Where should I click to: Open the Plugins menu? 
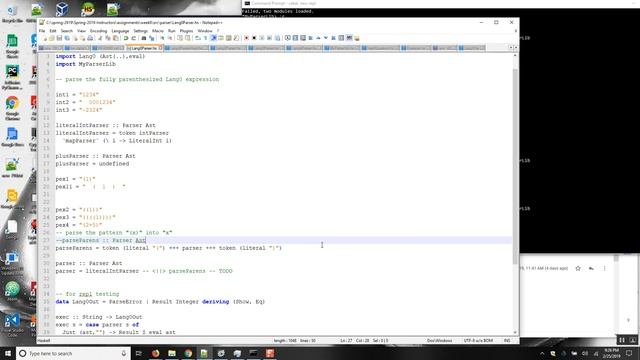[x=186, y=31]
